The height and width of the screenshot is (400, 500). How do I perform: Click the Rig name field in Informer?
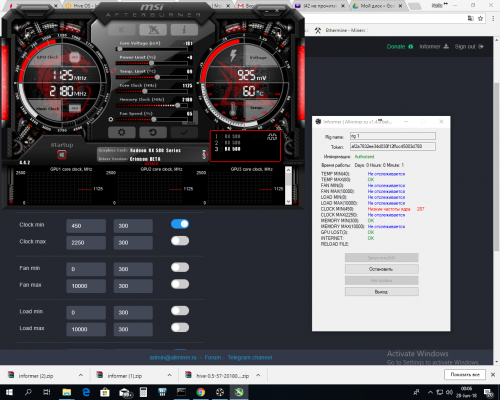tap(393, 136)
